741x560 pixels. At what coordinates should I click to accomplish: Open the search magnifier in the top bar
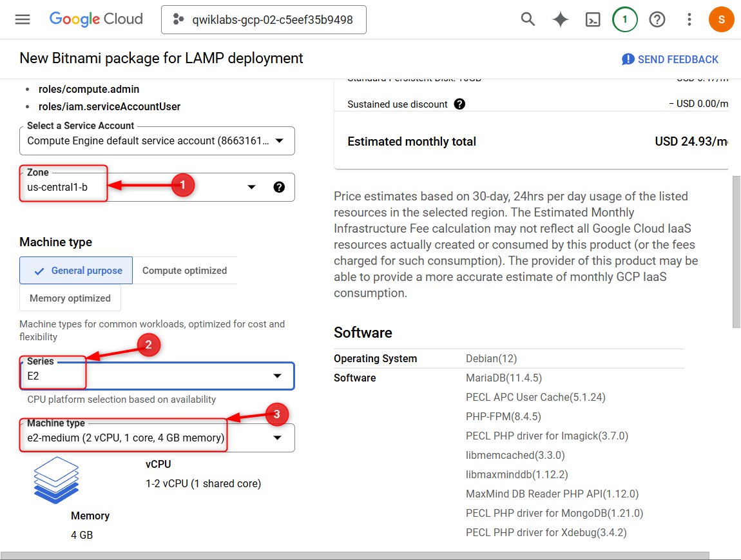pos(528,19)
